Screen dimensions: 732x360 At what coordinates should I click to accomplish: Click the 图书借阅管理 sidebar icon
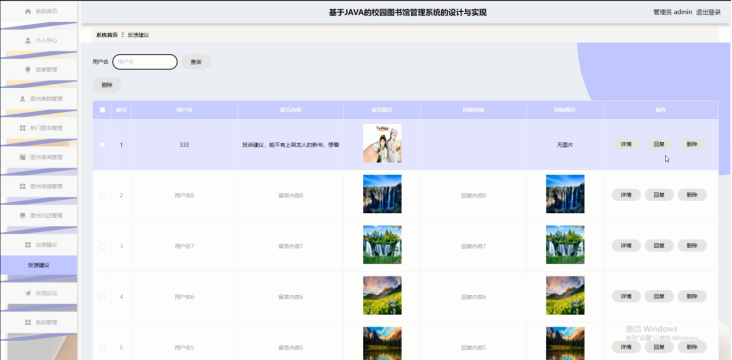click(22, 157)
